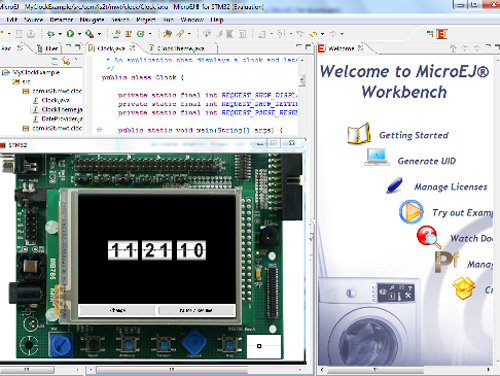Select the red MicroEJ perspective icon
The height and width of the screenshot is (376, 500).
tap(442, 34)
